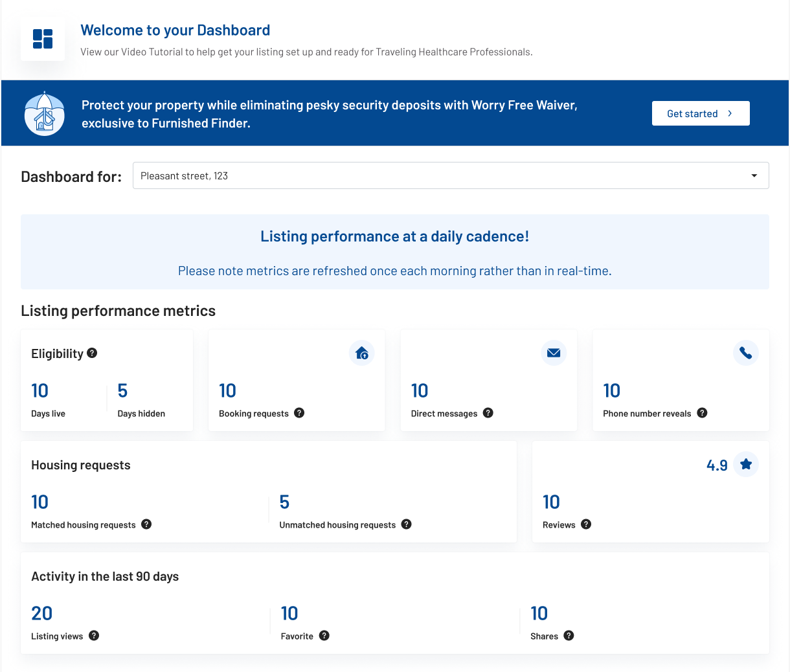Click the Days hidden label
This screenshot has height=672, width=790.
[141, 414]
